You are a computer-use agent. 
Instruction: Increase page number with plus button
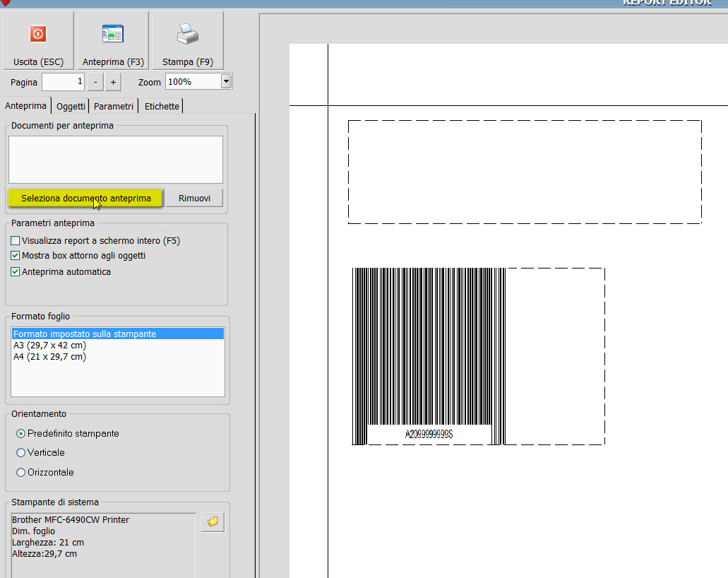tap(113, 82)
